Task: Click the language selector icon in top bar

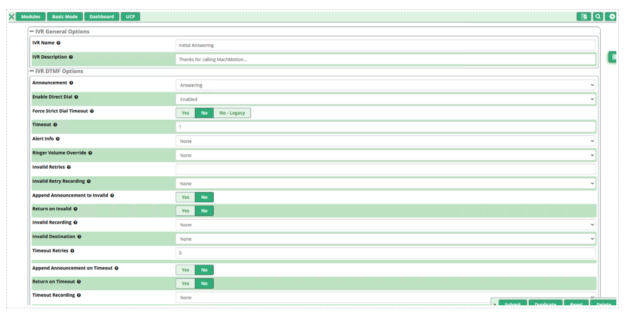Action: click(584, 17)
